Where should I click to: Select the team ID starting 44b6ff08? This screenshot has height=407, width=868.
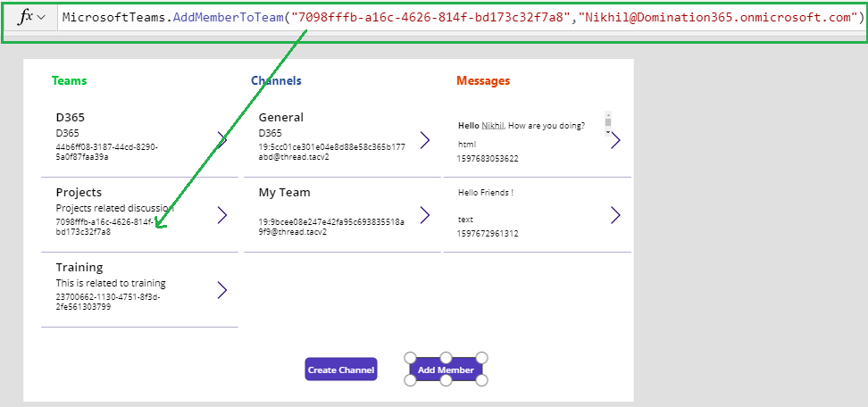(107, 152)
